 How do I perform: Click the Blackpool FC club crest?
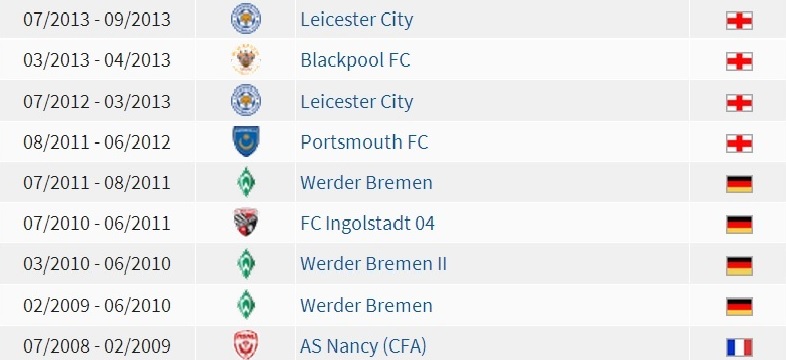(x=246, y=60)
